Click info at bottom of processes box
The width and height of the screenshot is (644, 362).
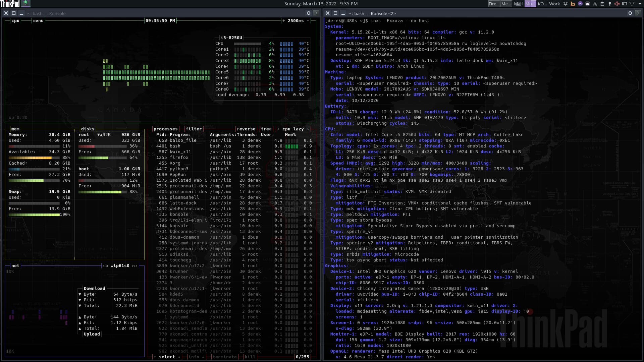tap(194, 357)
